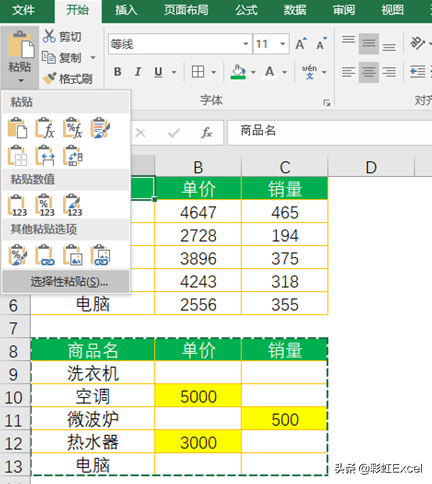Center text horizontally
The width and height of the screenshot is (432, 484).
(x=369, y=72)
